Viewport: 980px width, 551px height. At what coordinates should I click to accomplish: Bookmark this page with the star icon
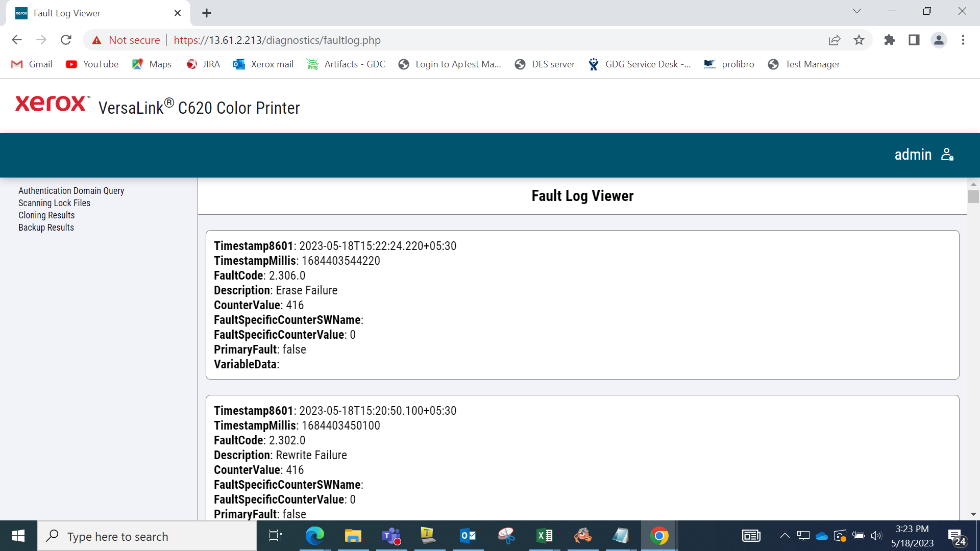click(x=859, y=40)
